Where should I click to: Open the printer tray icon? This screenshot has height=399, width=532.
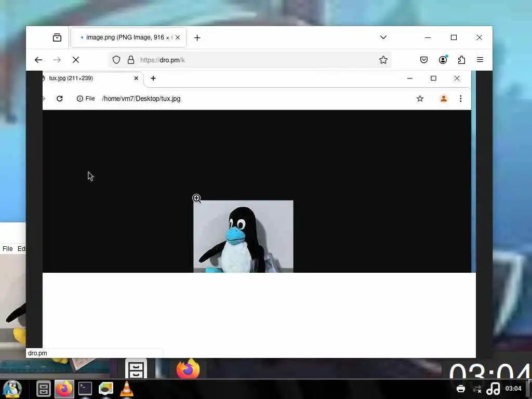[x=461, y=389]
